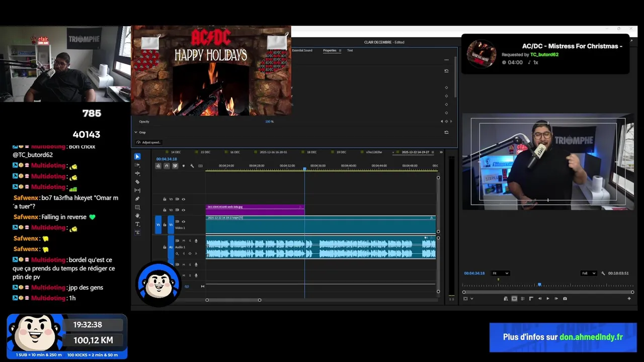Add a keyframe on the Audio 1 track

point(190,253)
